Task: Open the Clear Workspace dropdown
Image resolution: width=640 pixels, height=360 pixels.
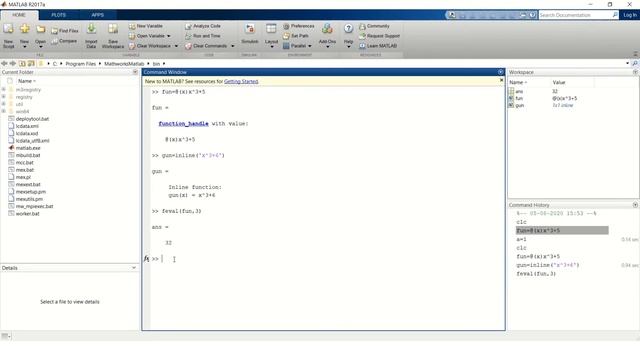Action: click(153, 46)
